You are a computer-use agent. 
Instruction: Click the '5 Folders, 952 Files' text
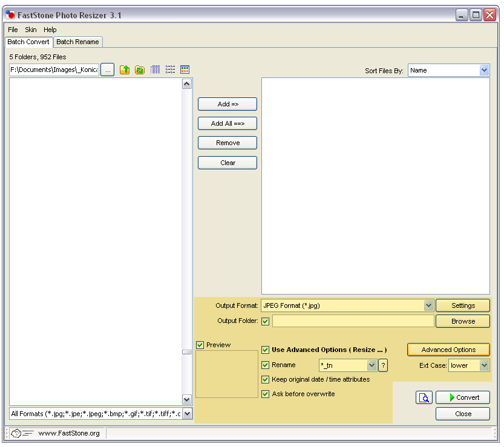[x=38, y=57]
